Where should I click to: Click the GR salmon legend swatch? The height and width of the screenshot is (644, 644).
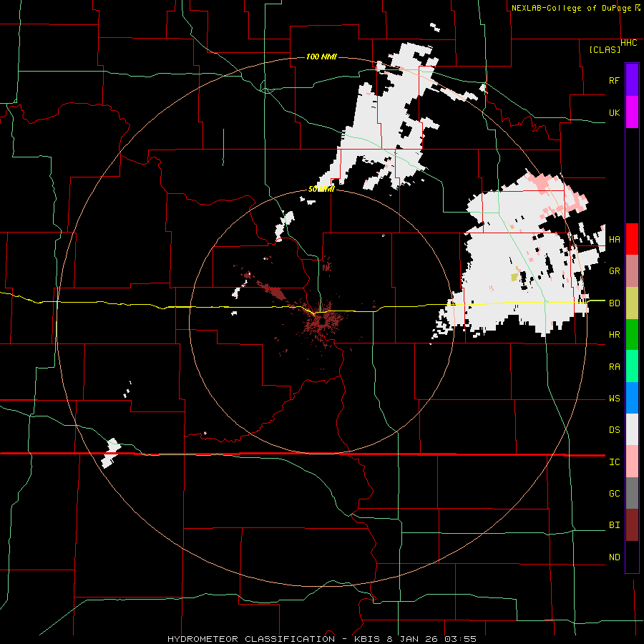(632, 271)
